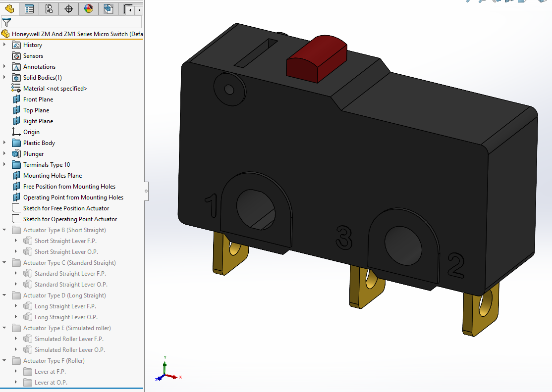Click the Standard Straight Lever O.P. feature icon
This screenshot has height=392, width=552.
(27, 285)
